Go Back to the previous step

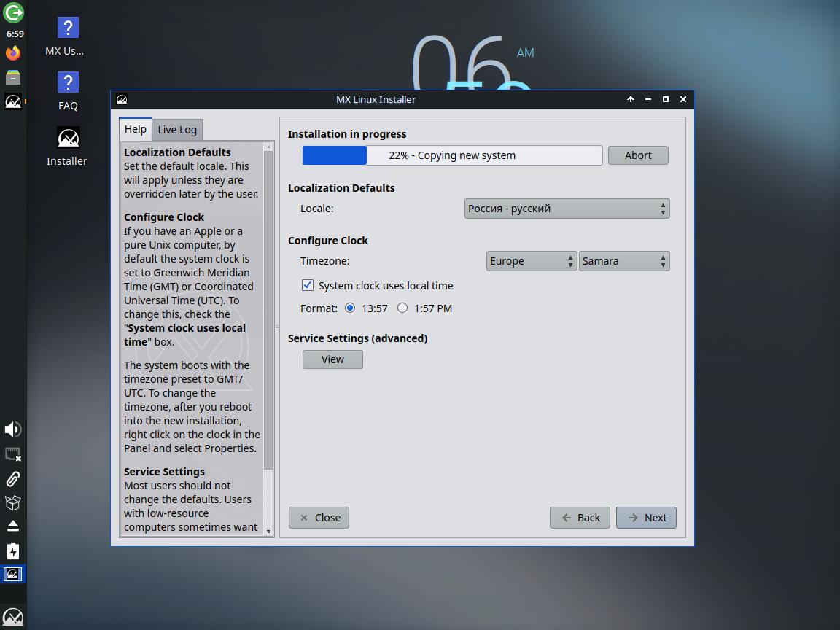580,518
